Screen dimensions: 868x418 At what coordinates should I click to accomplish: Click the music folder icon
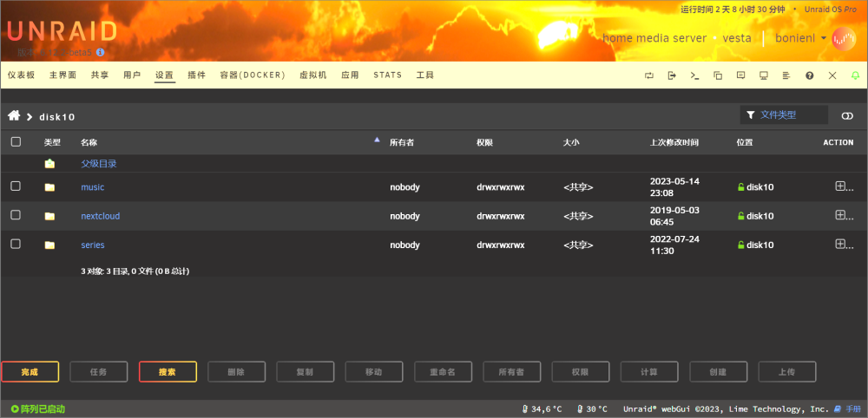[x=49, y=187]
